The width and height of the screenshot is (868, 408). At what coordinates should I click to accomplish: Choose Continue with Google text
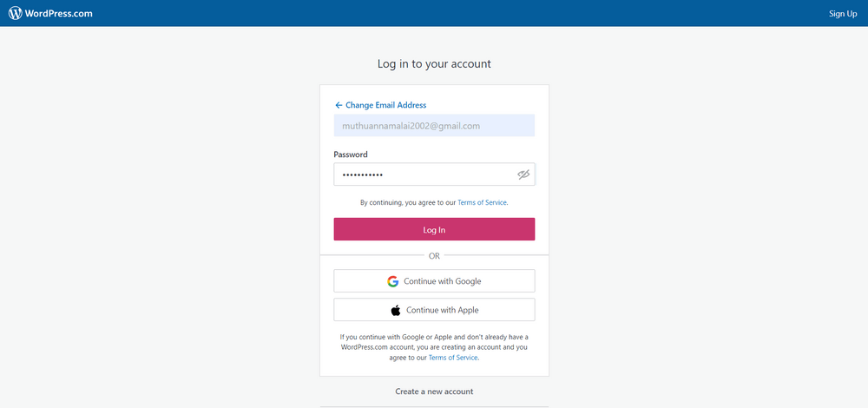pyautogui.click(x=442, y=281)
